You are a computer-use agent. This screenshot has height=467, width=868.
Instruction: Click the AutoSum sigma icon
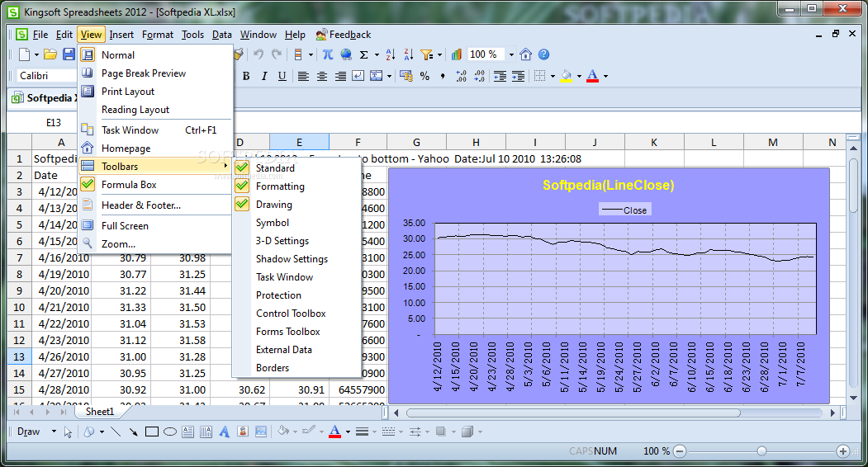(x=363, y=54)
